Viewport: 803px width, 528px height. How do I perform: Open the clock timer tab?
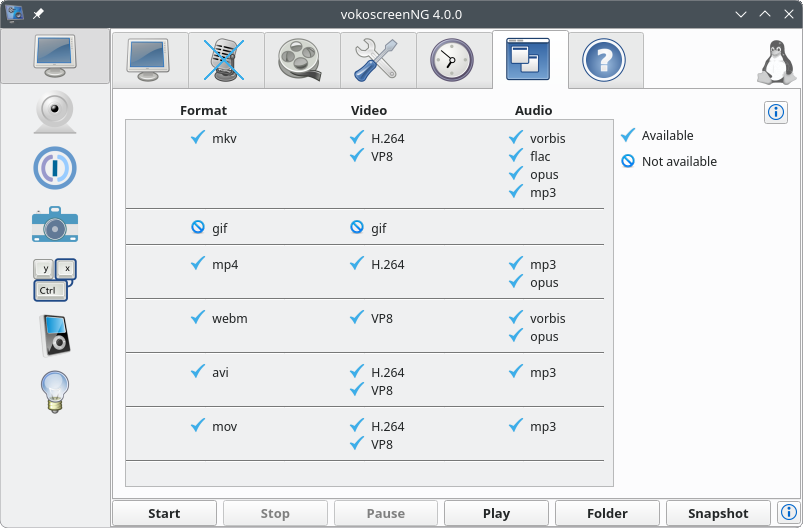454,60
